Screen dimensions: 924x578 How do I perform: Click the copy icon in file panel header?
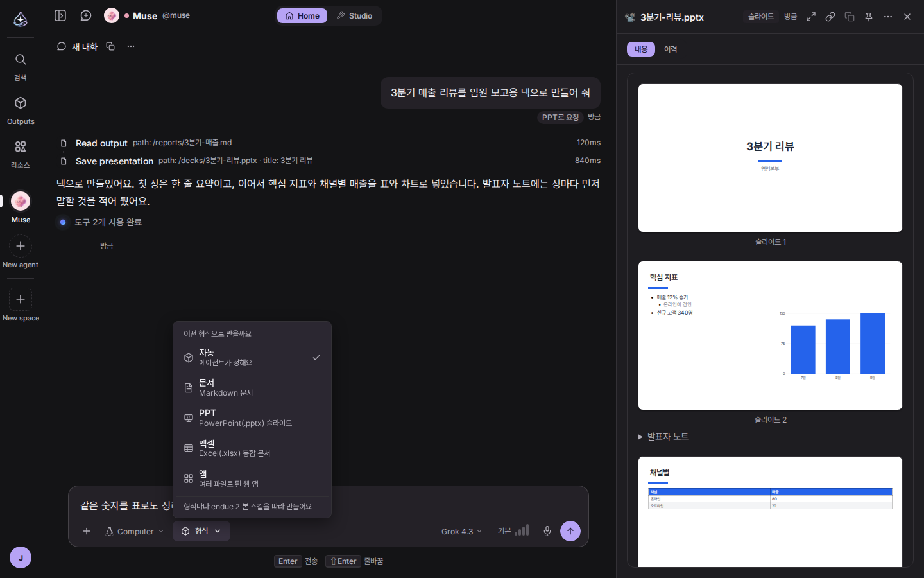(850, 17)
